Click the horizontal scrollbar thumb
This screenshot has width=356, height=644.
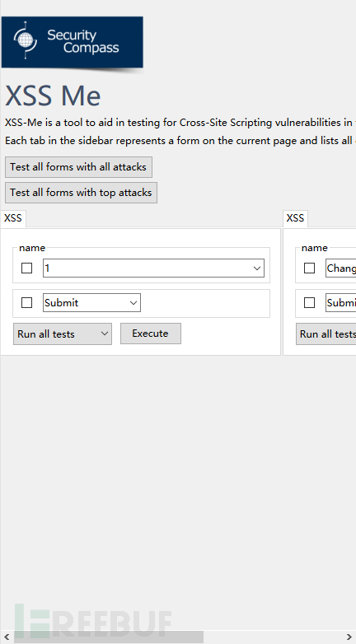(x=109, y=637)
